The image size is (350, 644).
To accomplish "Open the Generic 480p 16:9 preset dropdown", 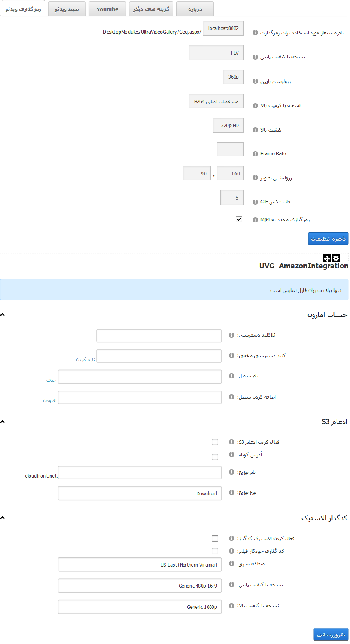I will tap(140, 586).
